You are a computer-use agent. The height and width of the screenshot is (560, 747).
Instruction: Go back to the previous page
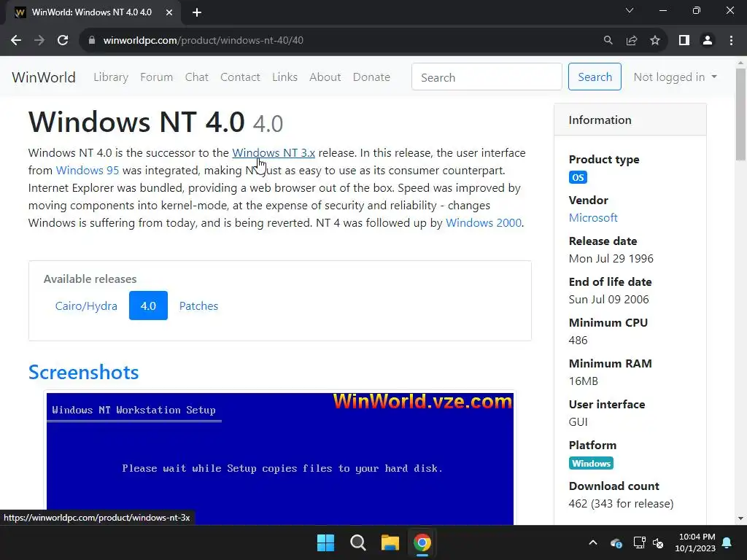[x=16, y=41]
